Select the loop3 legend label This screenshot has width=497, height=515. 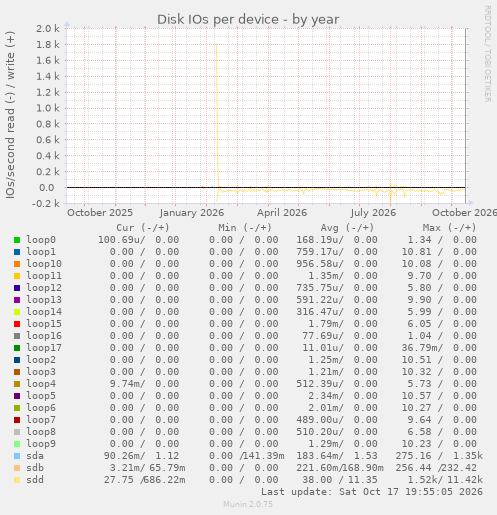point(41,372)
